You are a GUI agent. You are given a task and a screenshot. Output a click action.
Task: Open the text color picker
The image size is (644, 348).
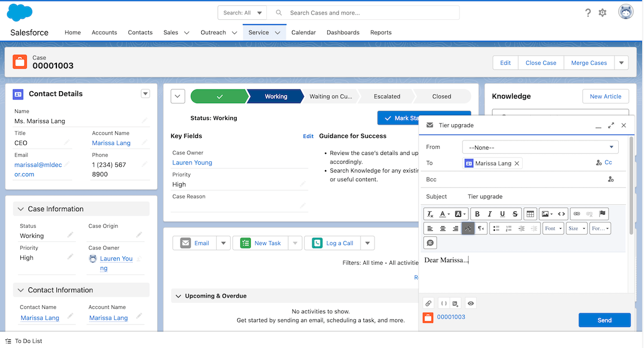click(x=445, y=214)
